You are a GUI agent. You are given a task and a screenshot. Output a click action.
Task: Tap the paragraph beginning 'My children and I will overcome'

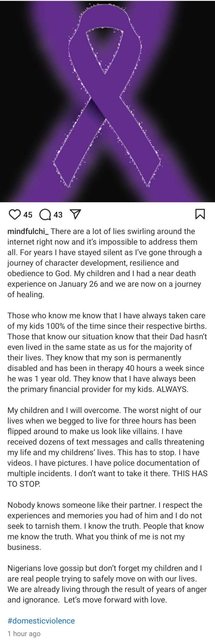[x=106, y=447]
